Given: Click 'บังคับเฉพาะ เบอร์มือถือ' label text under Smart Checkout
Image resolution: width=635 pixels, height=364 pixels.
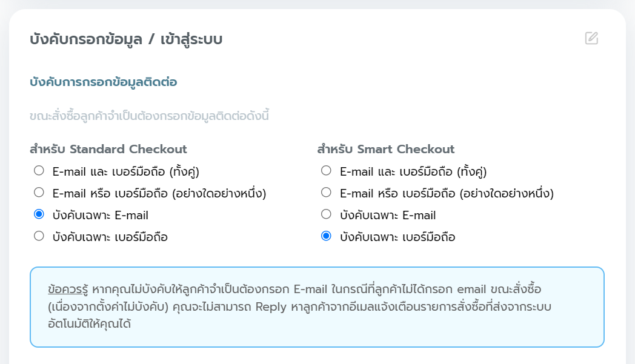Looking at the screenshot, I should (x=397, y=237).
